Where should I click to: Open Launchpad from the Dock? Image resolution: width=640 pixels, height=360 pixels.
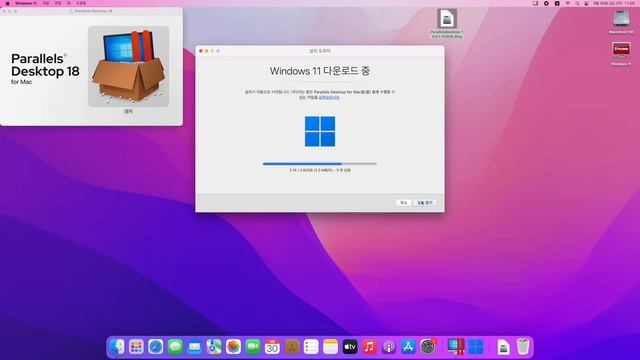[x=136, y=347]
